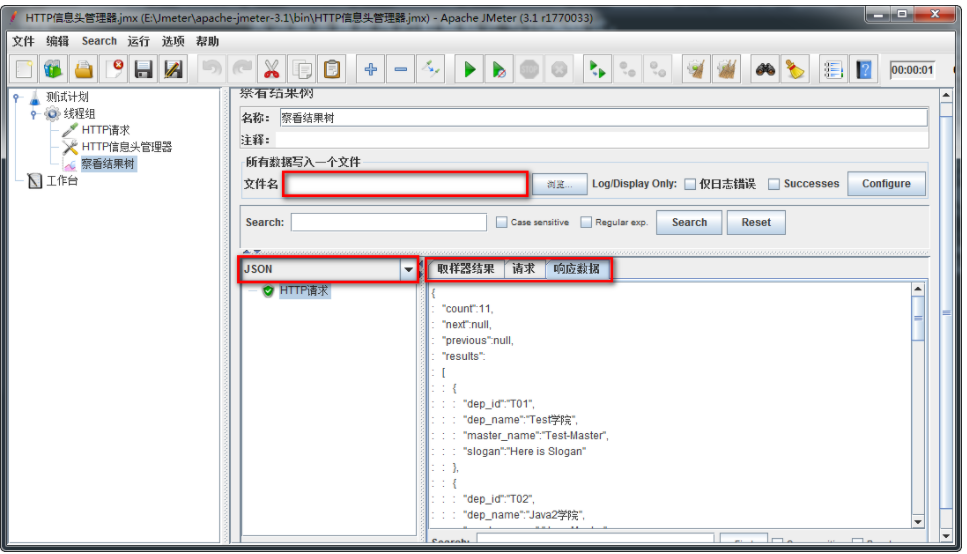Viewport: 967px width, 554px height.
Task: Enable the 仅日志错误 checkbox
Action: (x=690, y=184)
